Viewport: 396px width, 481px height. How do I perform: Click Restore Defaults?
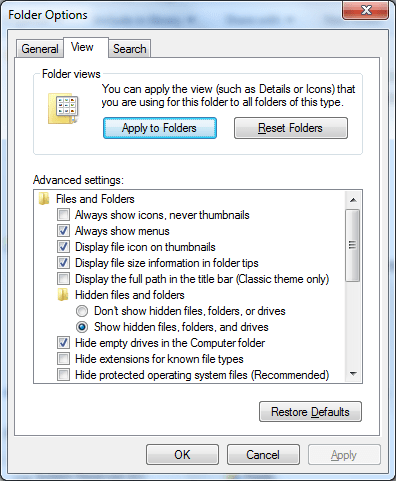tap(310, 412)
